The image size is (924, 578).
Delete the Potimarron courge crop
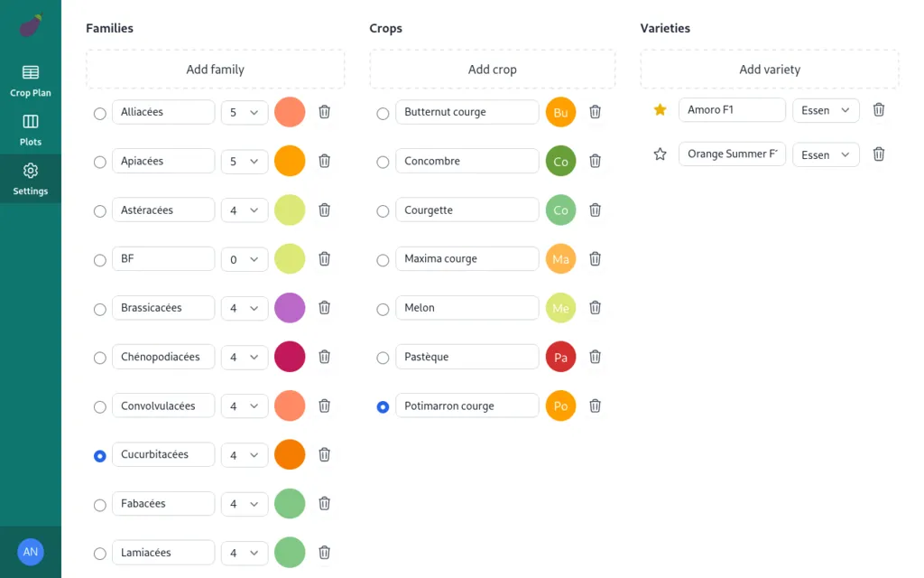(x=596, y=406)
